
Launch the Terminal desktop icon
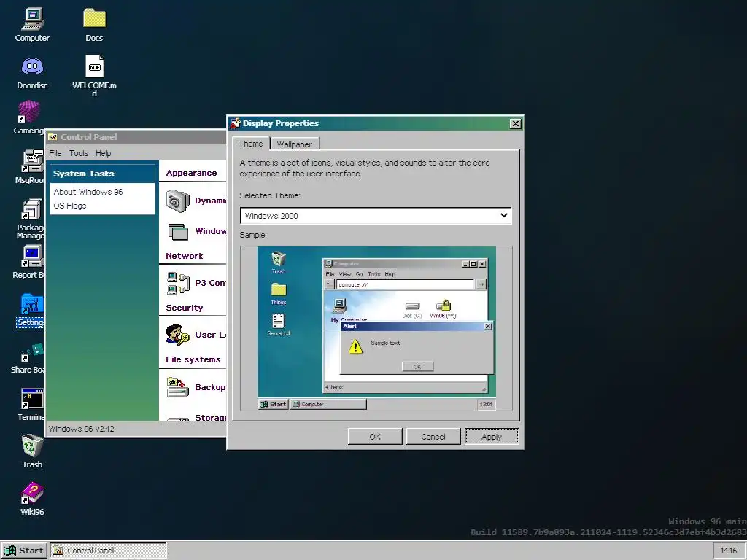(31, 404)
